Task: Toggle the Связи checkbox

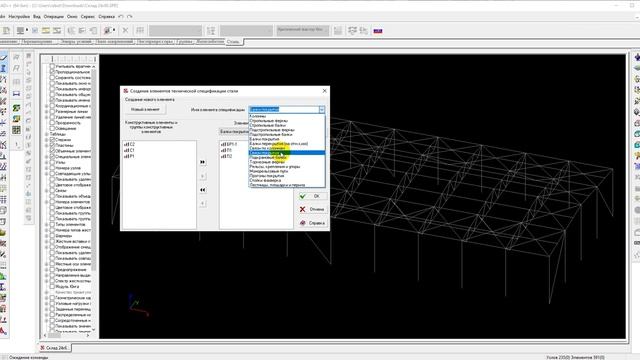Action: pyautogui.click(x=52, y=191)
